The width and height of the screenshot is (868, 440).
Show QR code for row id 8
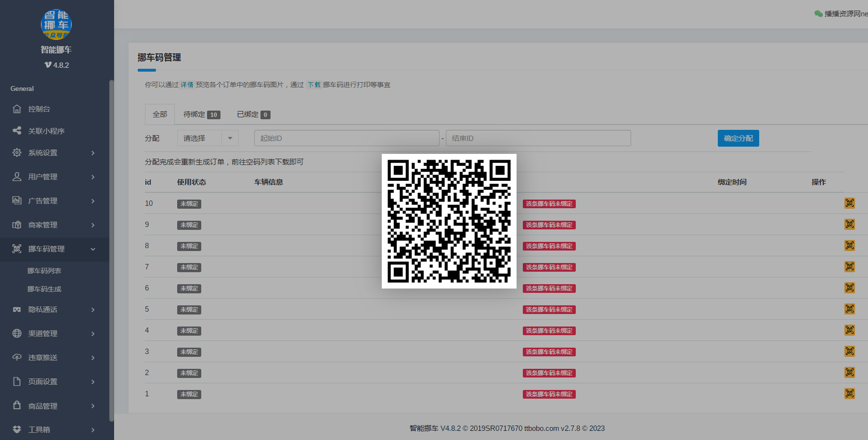pos(850,246)
